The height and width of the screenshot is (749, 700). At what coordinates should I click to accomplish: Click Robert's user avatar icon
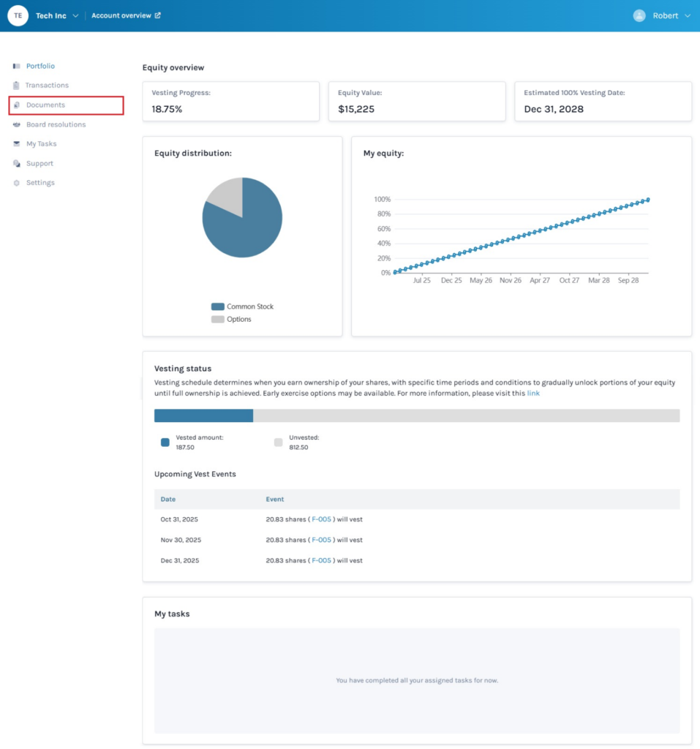pos(639,15)
